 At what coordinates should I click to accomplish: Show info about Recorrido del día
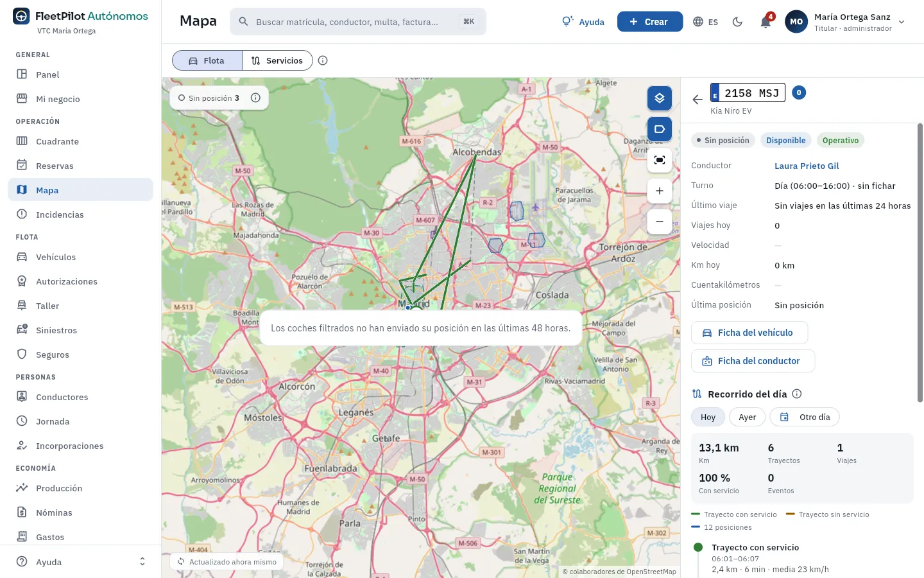(797, 394)
